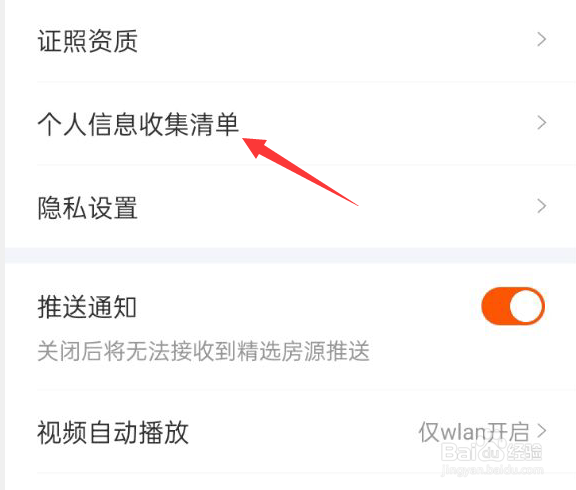Tap the orange track of the push notification switch
The height and width of the screenshot is (490, 576).
(x=495, y=306)
